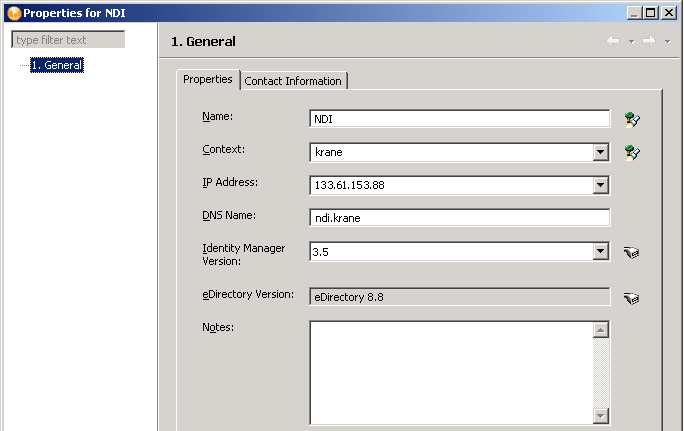The width and height of the screenshot is (684, 431).
Task: Click the 'type filter text' field
Action: pyautogui.click(x=68, y=40)
